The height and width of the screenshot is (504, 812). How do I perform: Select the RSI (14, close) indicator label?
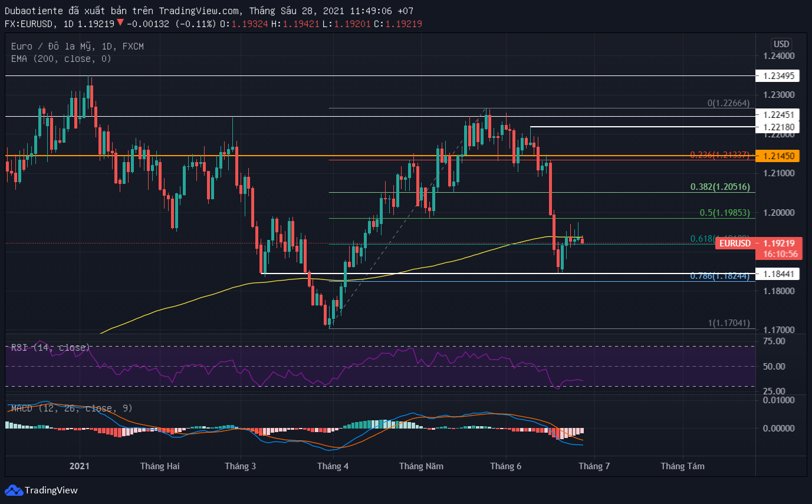(x=51, y=348)
